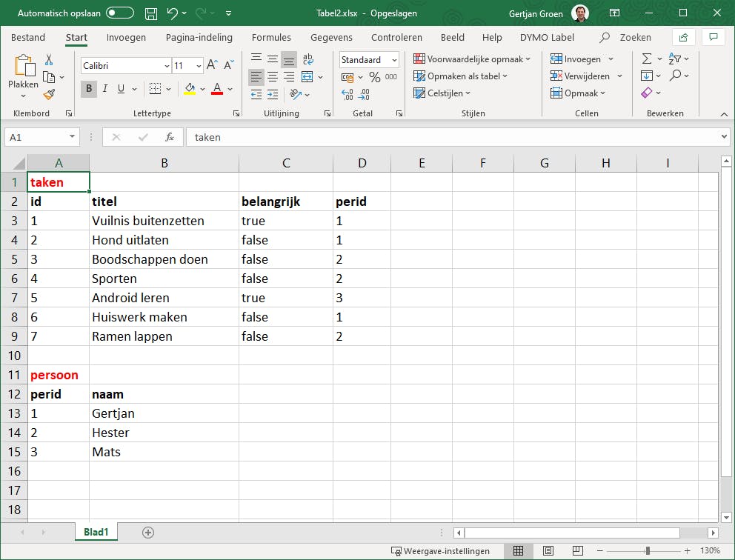
Task: Click the save floppy disk icon
Action: coord(150,13)
